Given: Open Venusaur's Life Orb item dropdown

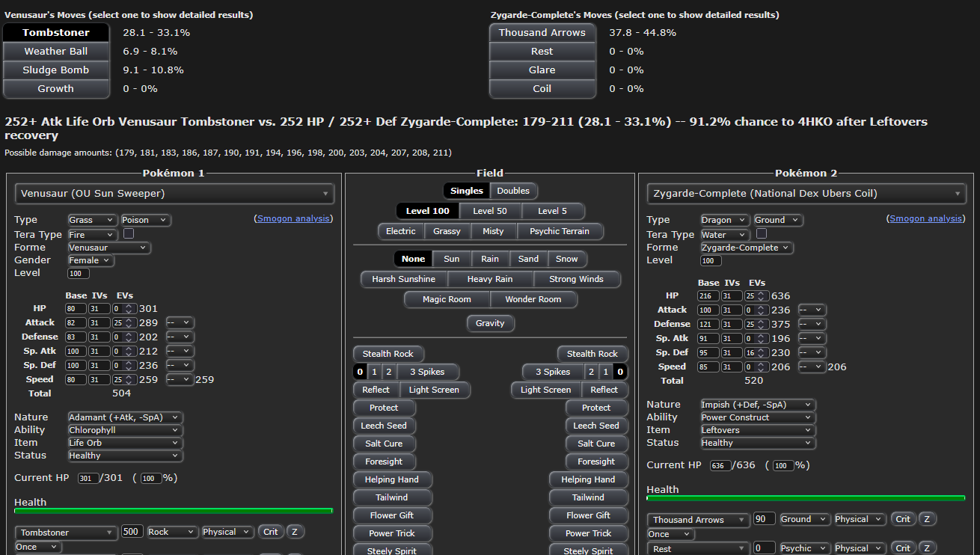Looking at the screenshot, I should [x=125, y=443].
